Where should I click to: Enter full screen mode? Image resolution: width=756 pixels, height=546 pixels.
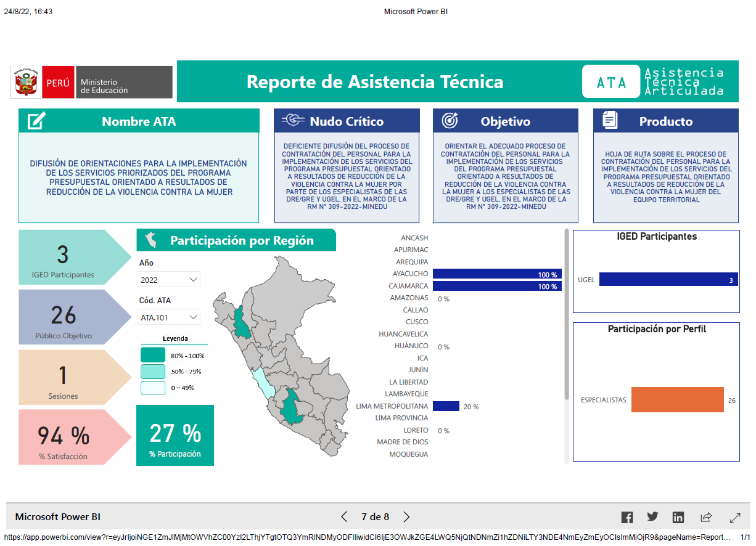coord(735,517)
